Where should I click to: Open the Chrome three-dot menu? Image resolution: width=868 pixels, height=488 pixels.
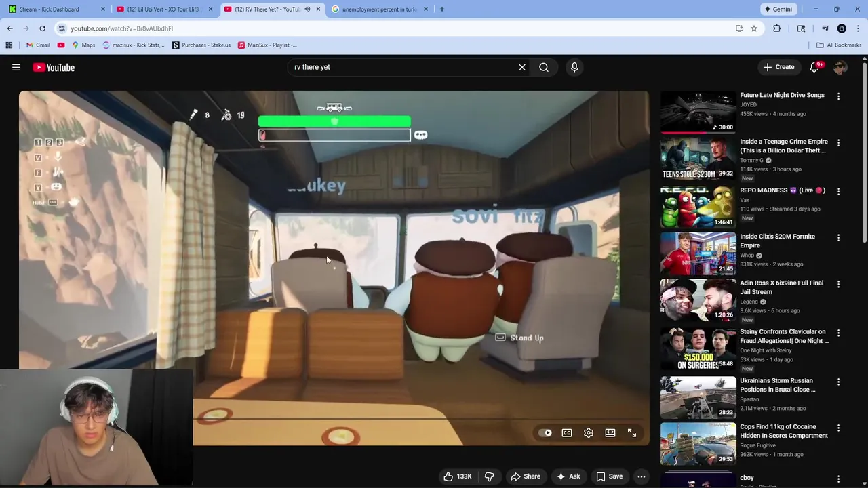tap(859, 28)
